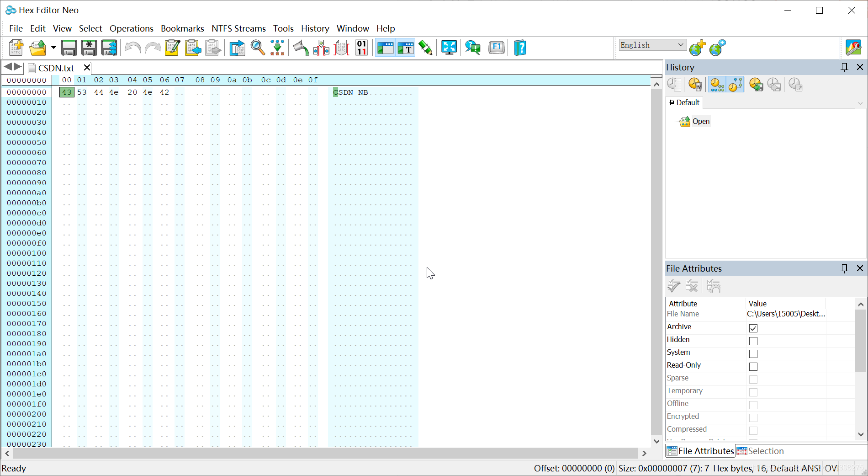Switch to the File Attributes bottom tab
868x476 pixels.
[x=700, y=451]
